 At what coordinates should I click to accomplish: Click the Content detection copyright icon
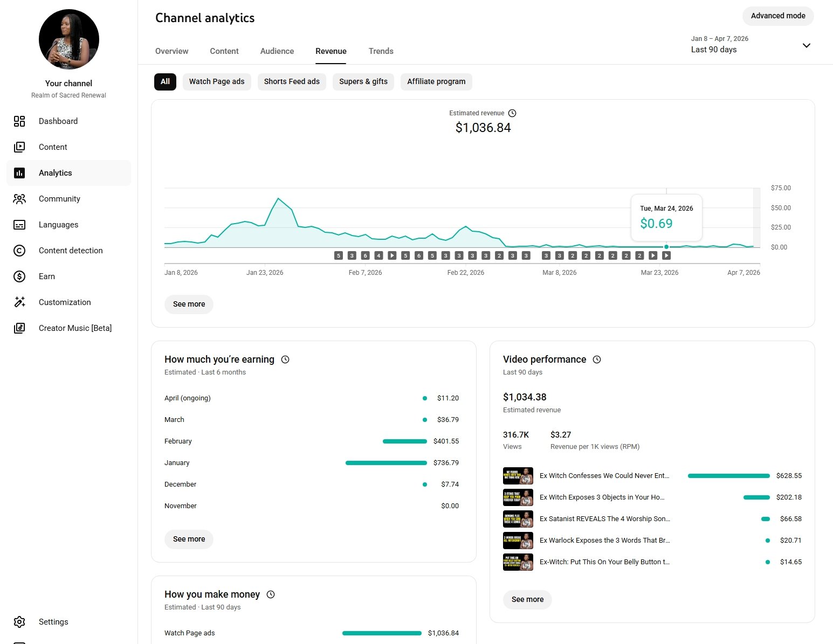(x=19, y=251)
